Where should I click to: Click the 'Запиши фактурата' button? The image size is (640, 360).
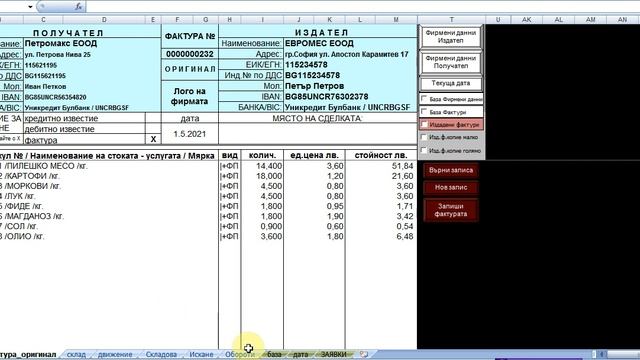[x=451, y=210]
